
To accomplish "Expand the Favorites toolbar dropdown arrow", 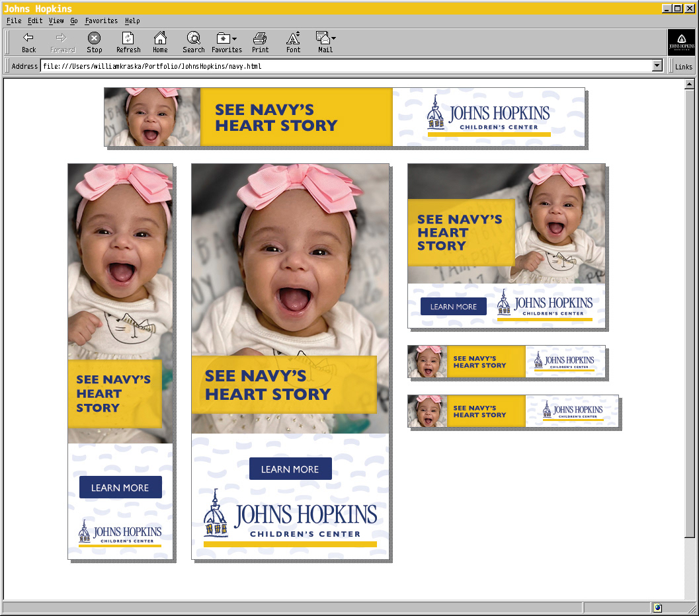I will pos(235,39).
